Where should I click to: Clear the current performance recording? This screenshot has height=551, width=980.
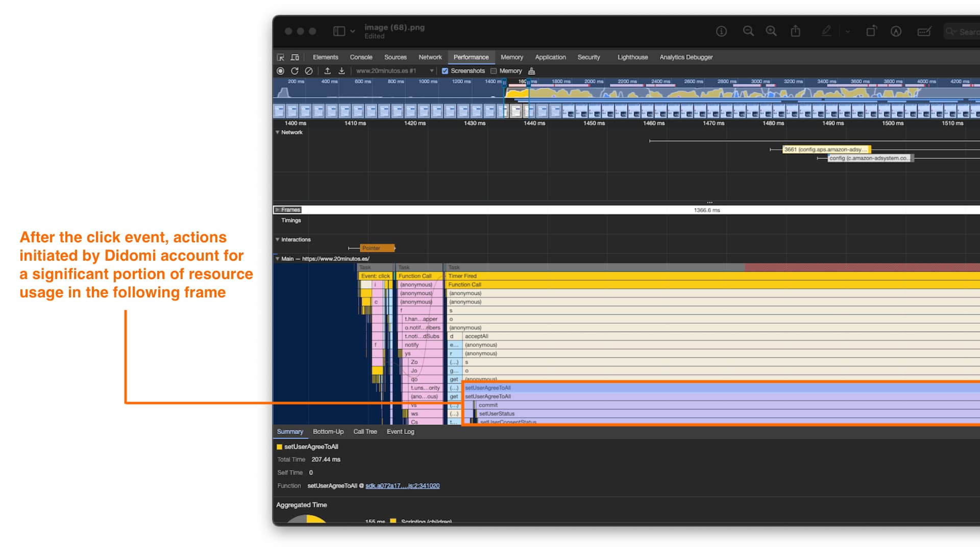coord(309,71)
